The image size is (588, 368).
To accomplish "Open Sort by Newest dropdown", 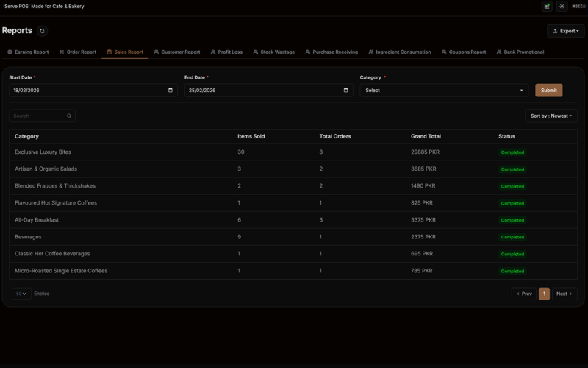I will [551, 116].
